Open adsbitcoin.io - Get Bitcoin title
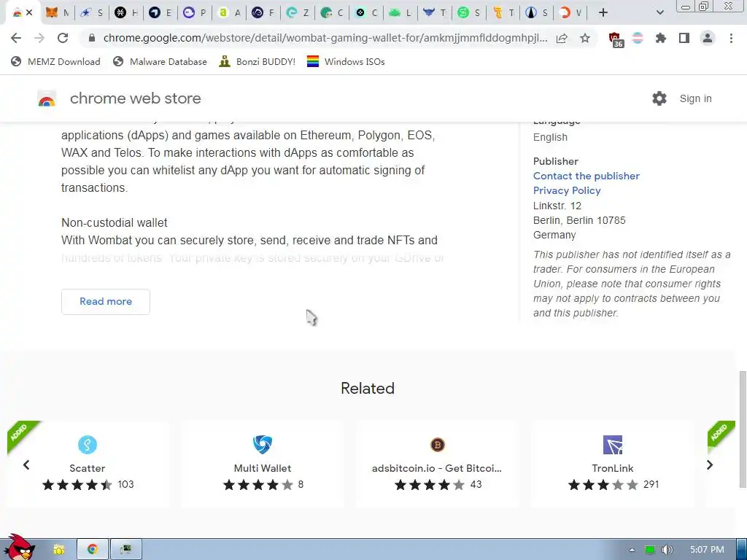Viewport: 747px width, 560px height. point(437,468)
